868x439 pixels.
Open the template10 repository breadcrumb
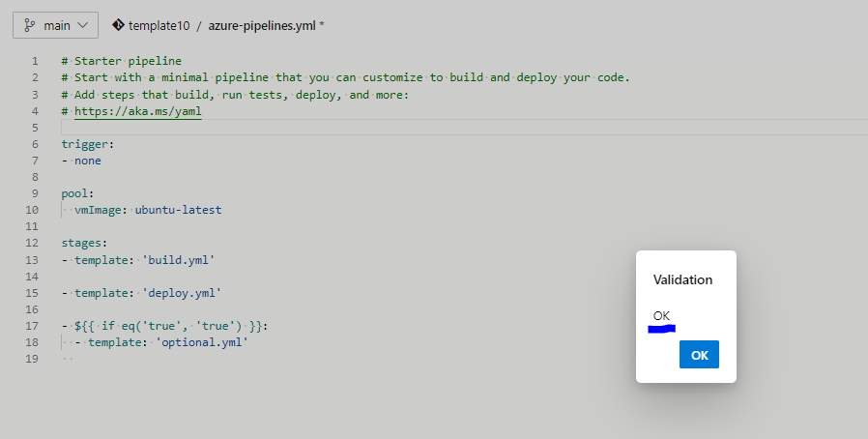pyautogui.click(x=159, y=25)
